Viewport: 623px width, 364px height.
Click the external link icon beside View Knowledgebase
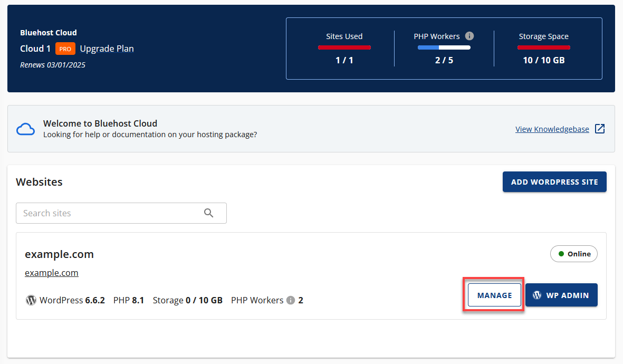click(x=600, y=129)
